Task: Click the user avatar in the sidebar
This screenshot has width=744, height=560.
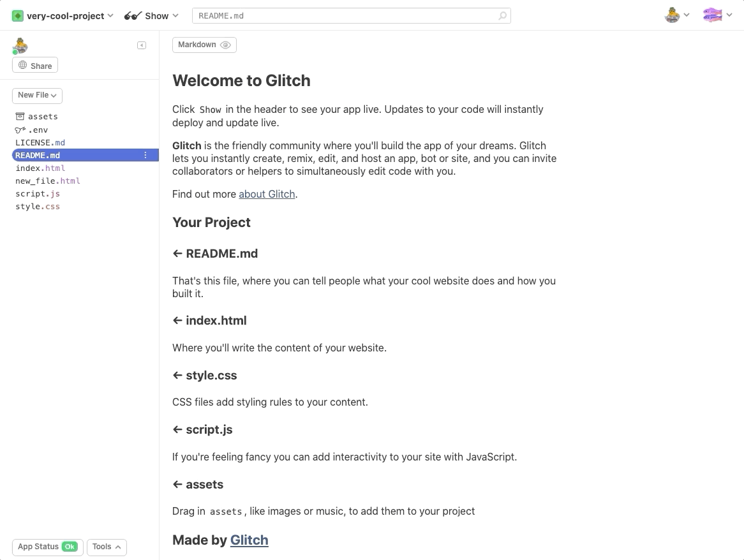Action: [20, 46]
